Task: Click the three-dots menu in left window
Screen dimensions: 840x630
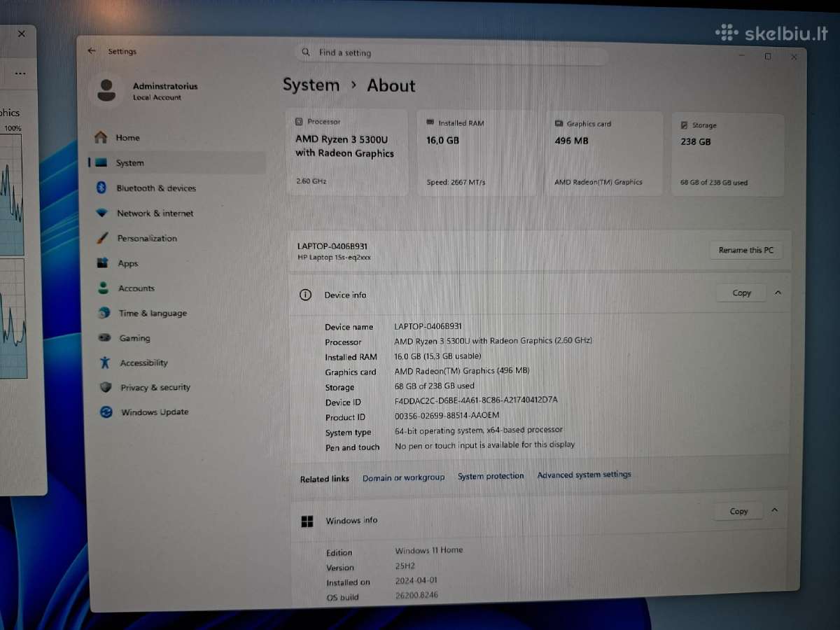Action: click(x=20, y=73)
